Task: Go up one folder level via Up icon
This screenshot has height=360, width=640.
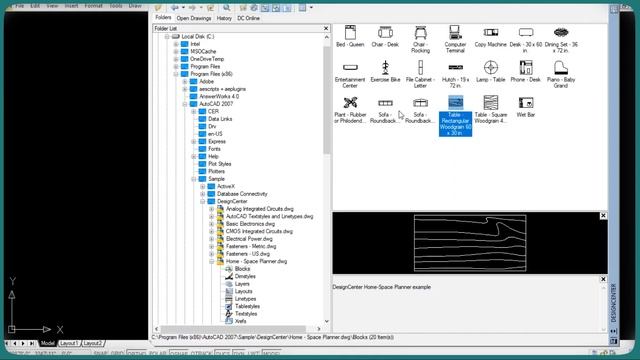Action: click(210, 7)
